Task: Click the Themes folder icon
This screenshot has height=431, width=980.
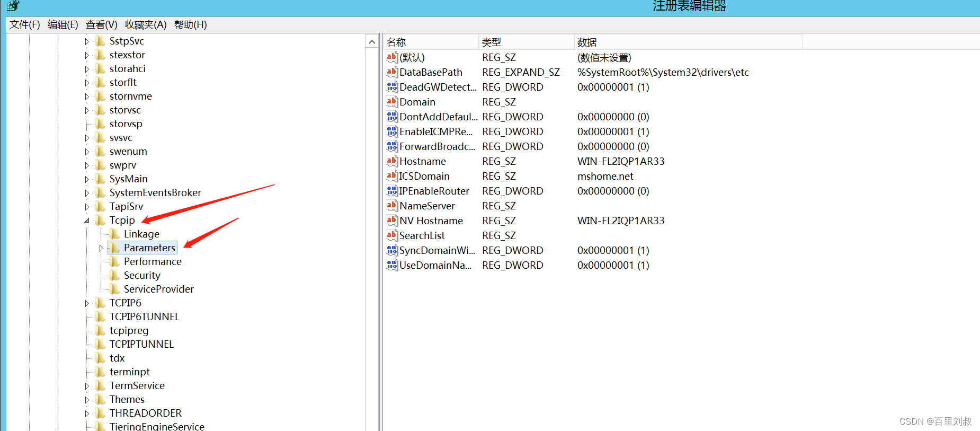Action: click(x=100, y=399)
